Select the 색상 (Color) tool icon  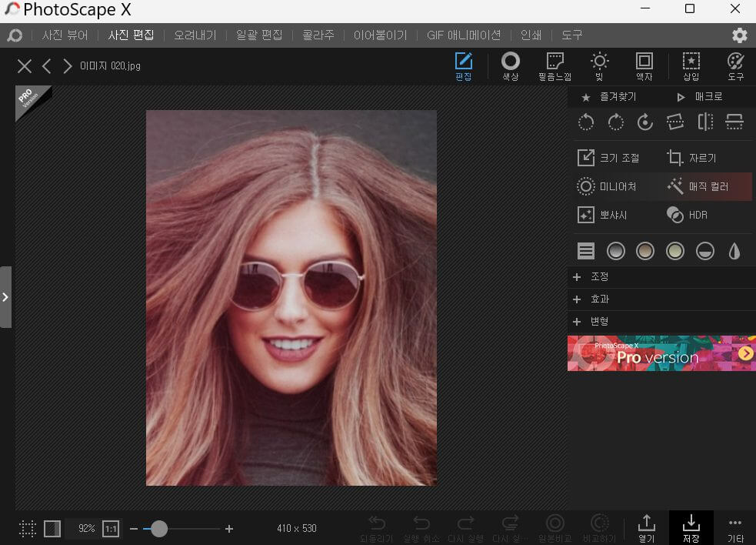[510, 65]
